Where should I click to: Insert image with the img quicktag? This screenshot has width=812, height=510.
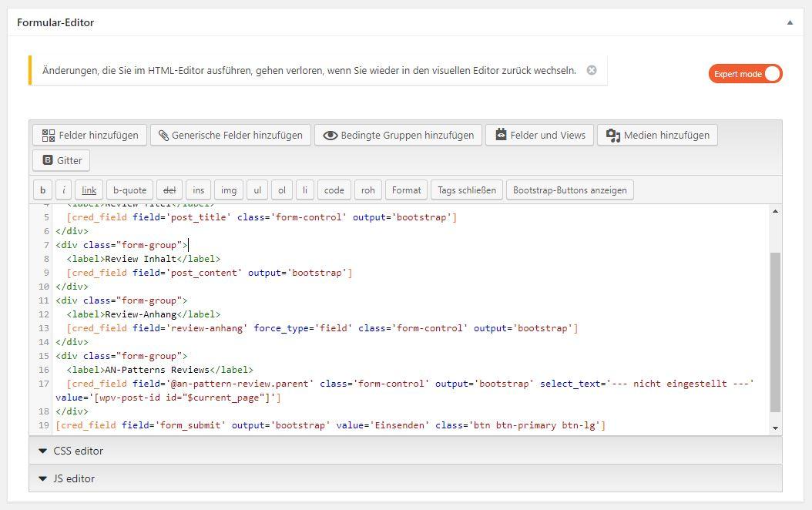(228, 190)
